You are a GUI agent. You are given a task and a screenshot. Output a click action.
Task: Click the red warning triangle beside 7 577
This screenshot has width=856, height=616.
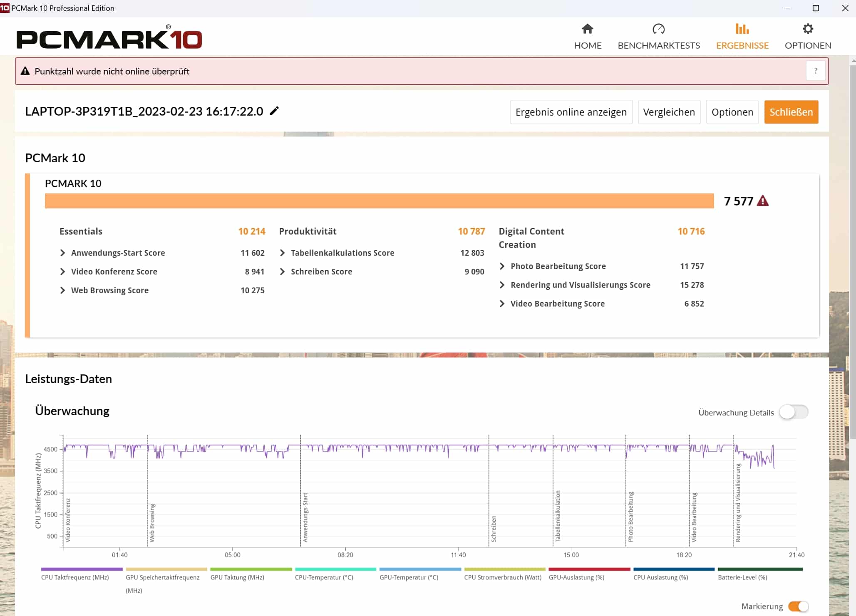point(762,201)
